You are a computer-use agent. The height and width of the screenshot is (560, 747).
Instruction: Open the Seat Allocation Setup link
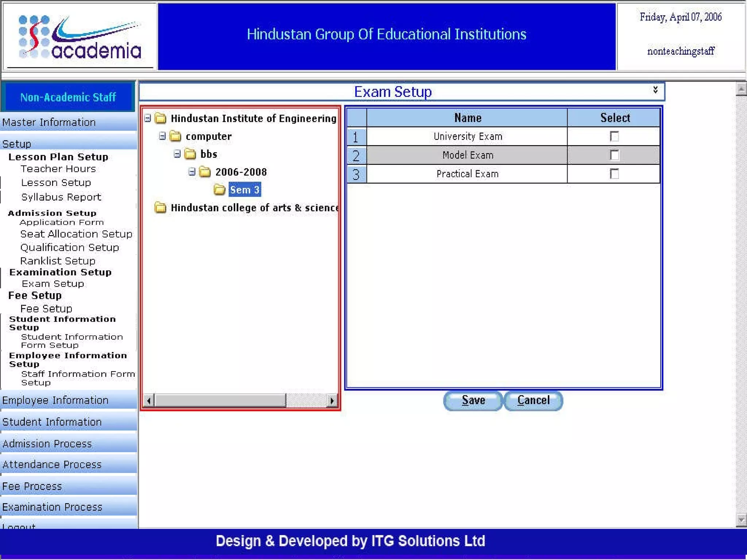pyautogui.click(x=76, y=234)
